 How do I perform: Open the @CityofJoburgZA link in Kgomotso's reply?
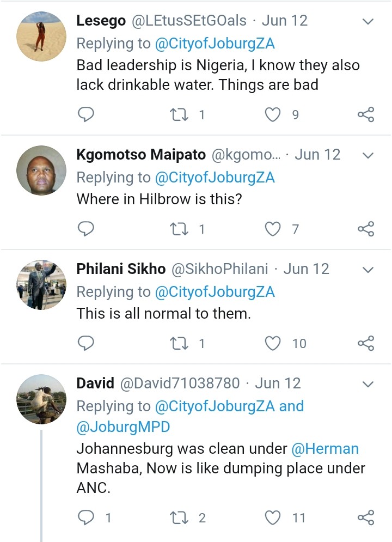coord(215,178)
